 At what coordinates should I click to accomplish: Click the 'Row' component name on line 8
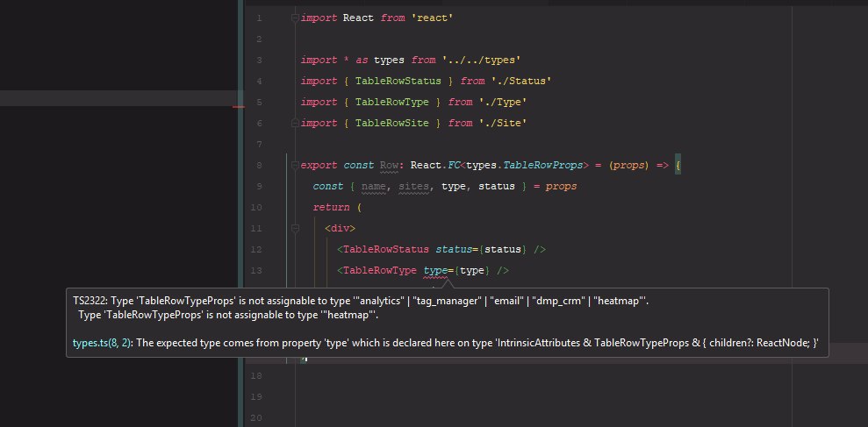point(389,166)
